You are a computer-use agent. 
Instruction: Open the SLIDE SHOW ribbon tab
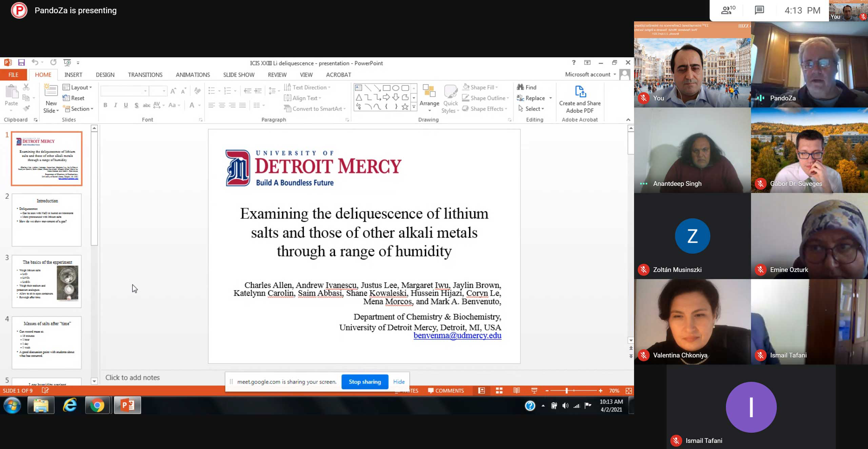click(239, 75)
